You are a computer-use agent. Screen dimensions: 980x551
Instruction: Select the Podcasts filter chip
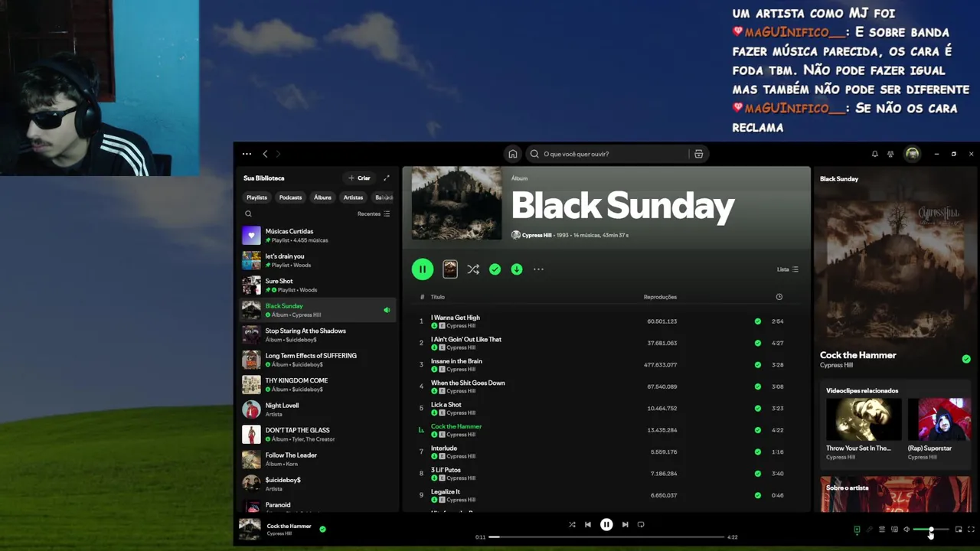click(290, 197)
